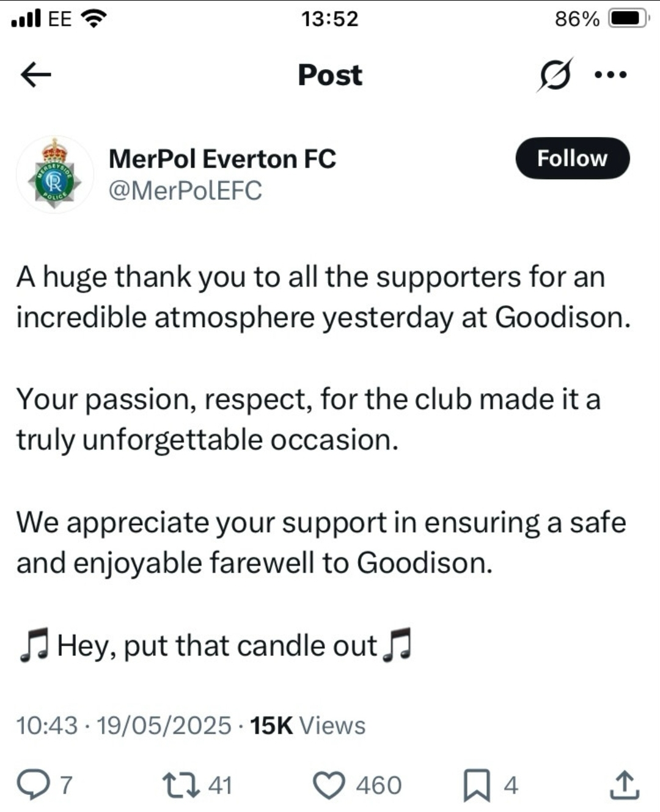Image resolution: width=660 pixels, height=812 pixels.
Task: Open the Grok icon next to menu
Action: tap(555, 75)
